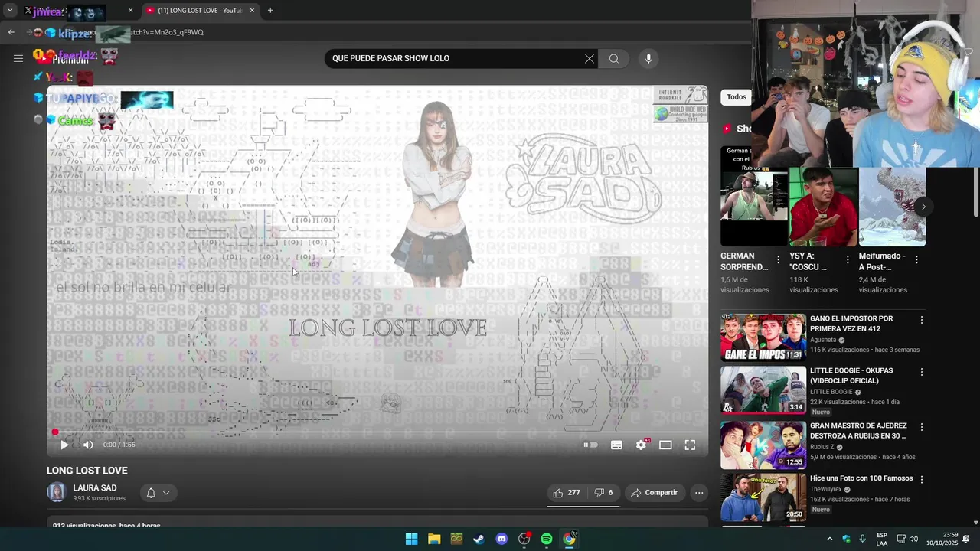Screen dimensions: 980x551
Task: Expand notification bell dropdown for LAURA SAD
Action: tap(157, 493)
